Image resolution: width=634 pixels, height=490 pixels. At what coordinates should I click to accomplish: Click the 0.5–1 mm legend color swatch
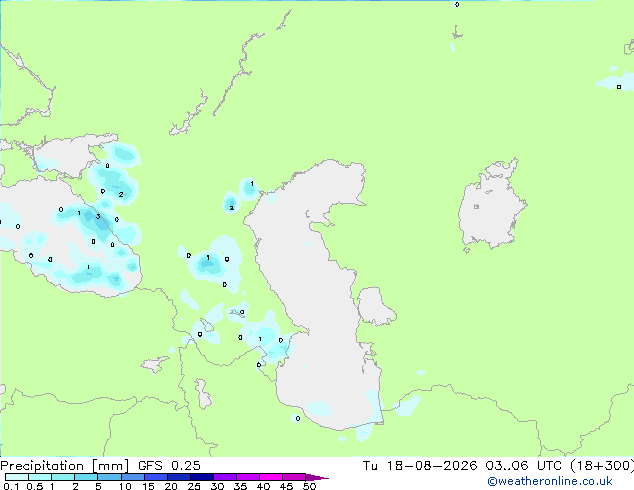(x=40, y=477)
